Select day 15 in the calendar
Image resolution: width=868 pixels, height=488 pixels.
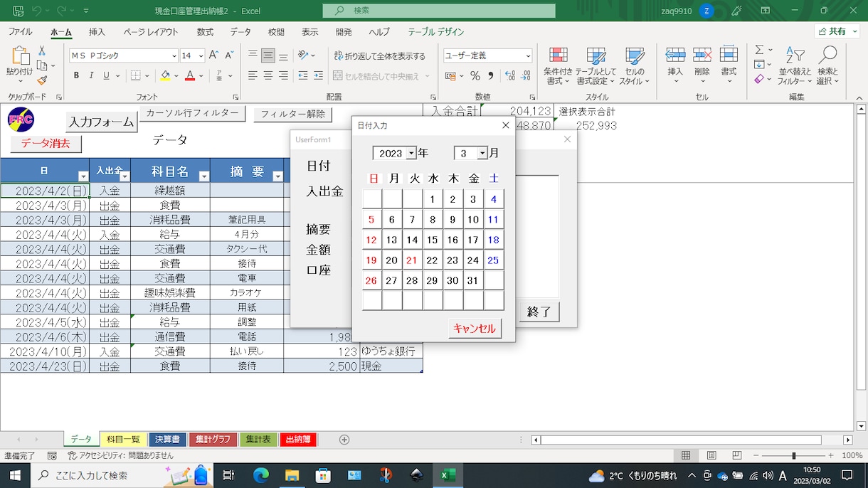point(433,240)
